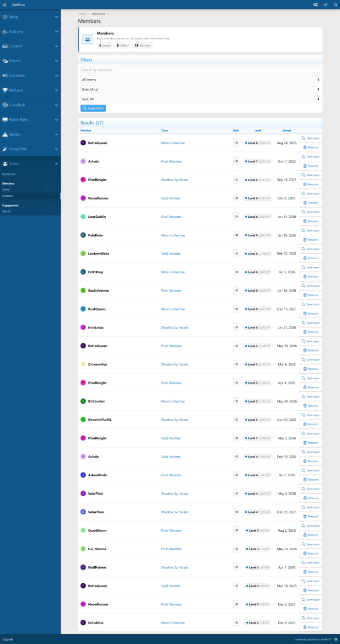
Task: Click the Teams people icon in the sidebar
Action: (5, 164)
